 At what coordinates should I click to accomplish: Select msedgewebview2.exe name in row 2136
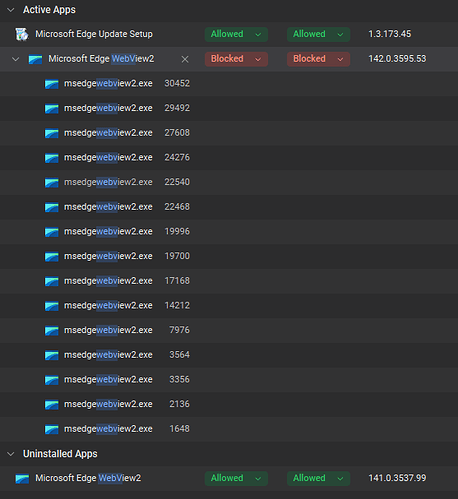tap(108, 404)
